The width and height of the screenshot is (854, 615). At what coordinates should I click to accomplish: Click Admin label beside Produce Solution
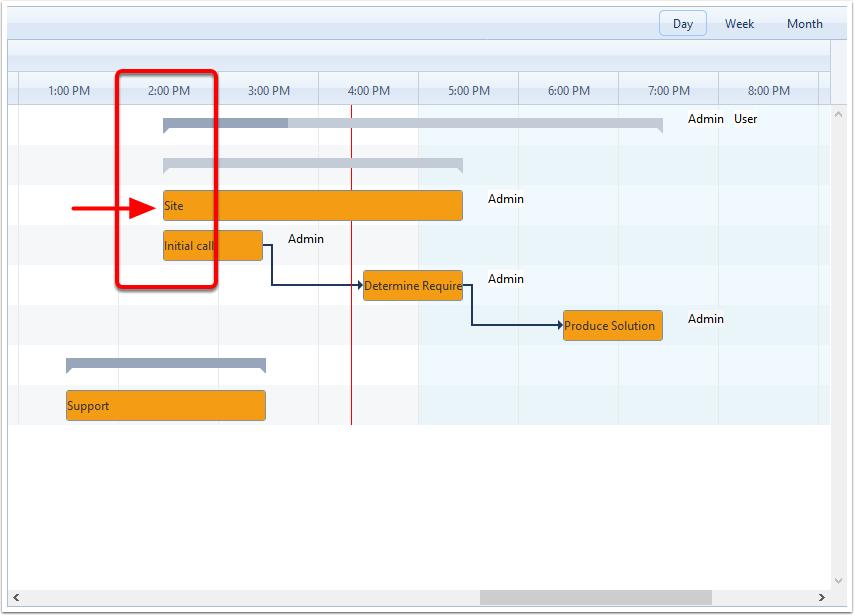(705, 319)
